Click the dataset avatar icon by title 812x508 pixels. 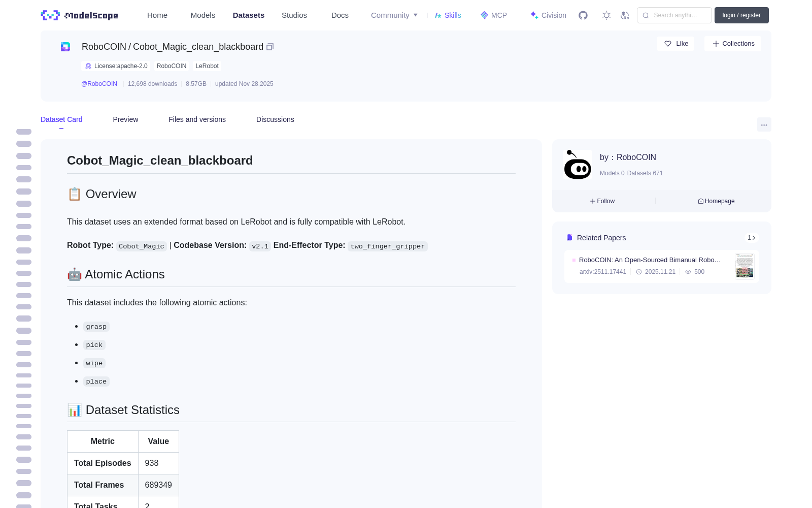pos(65,47)
